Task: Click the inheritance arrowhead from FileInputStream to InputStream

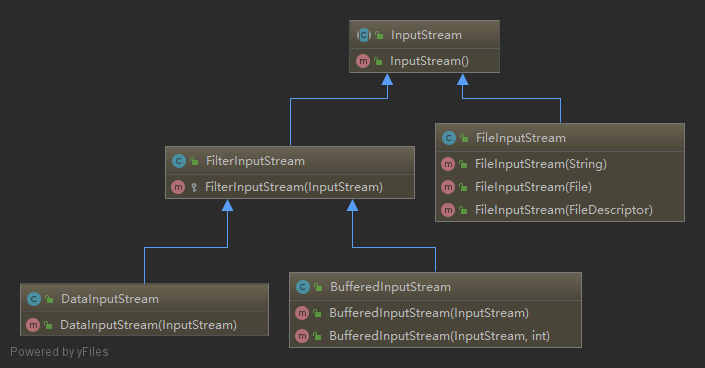Action: pos(463,80)
